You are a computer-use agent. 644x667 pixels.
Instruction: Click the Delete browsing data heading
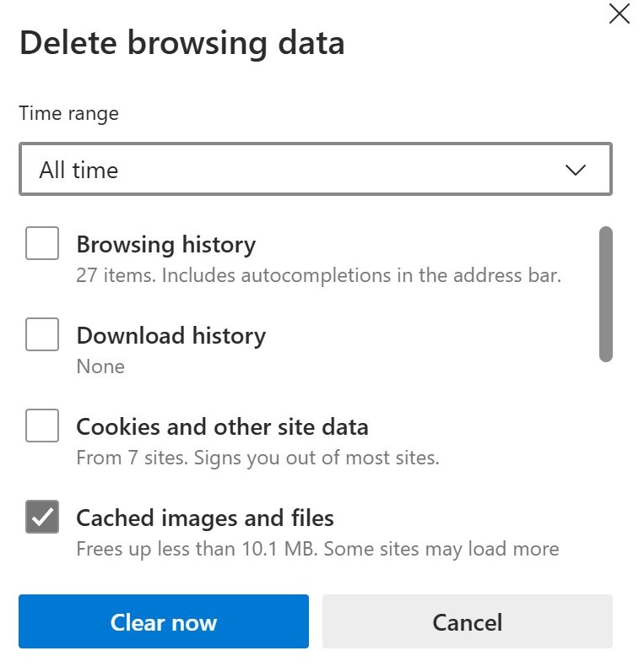click(x=181, y=43)
